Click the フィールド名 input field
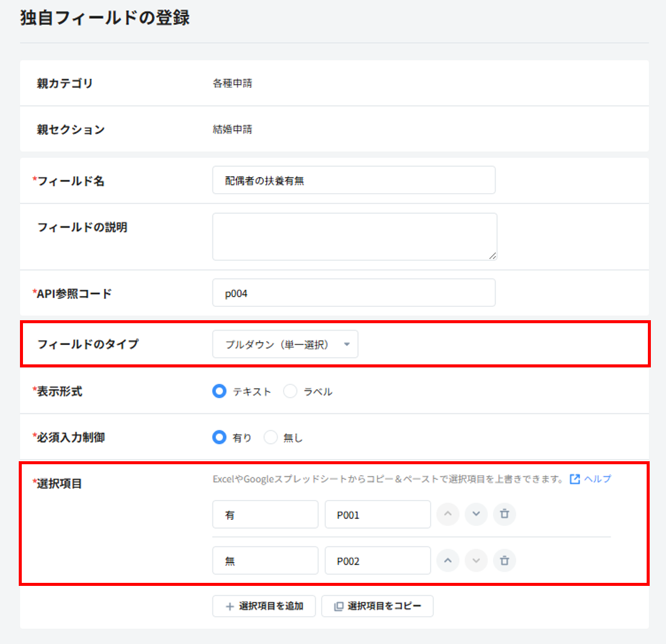 click(x=353, y=180)
